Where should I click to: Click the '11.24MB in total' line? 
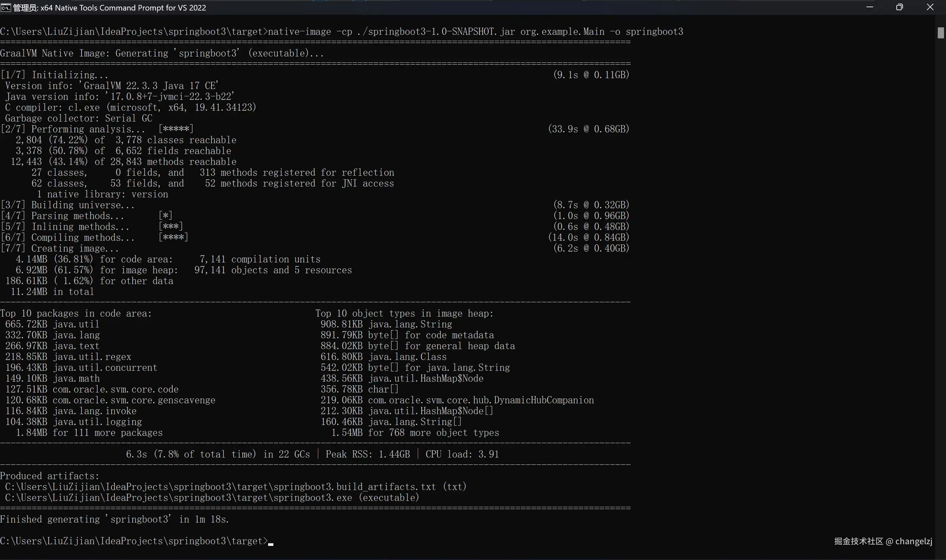(52, 292)
